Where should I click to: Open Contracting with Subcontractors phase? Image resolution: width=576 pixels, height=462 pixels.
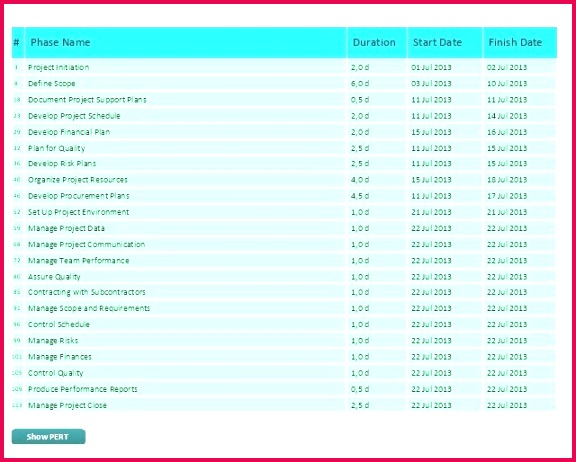coord(284,292)
